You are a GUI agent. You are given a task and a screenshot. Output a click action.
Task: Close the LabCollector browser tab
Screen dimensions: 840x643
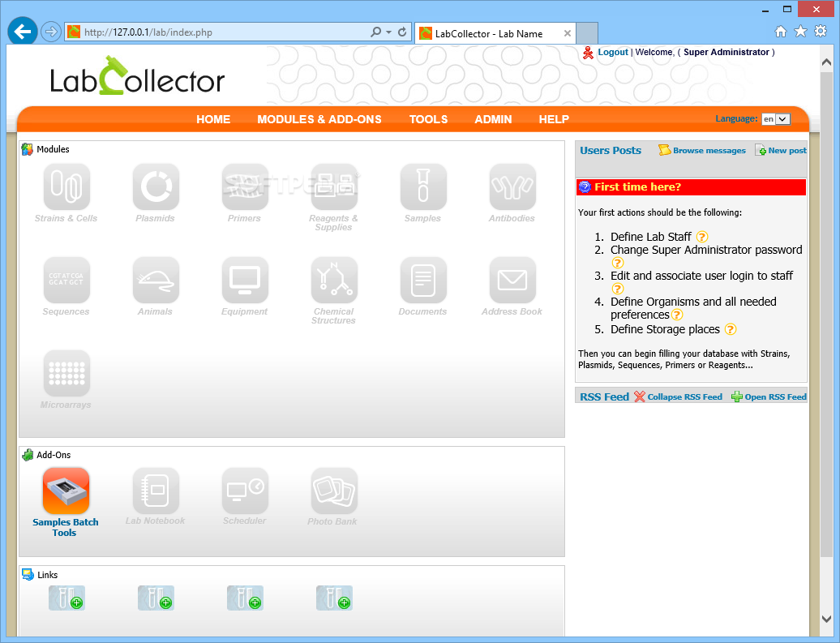tap(568, 33)
